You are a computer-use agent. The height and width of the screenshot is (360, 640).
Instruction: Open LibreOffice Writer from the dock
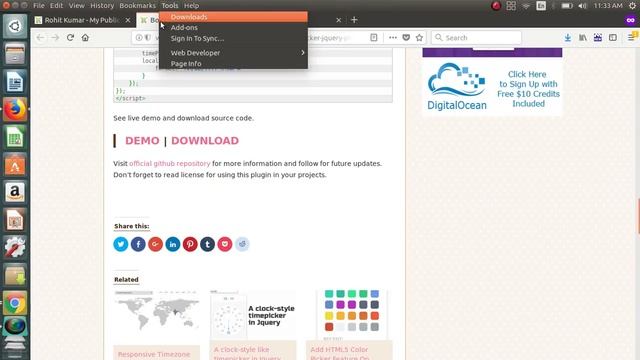click(x=15, y=81)
